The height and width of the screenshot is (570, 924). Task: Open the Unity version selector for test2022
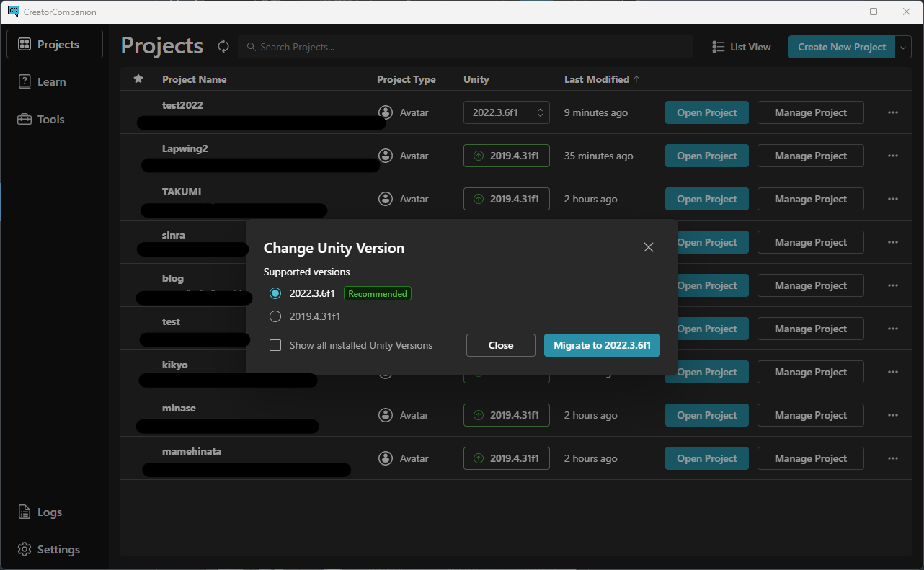pos(506,112)
